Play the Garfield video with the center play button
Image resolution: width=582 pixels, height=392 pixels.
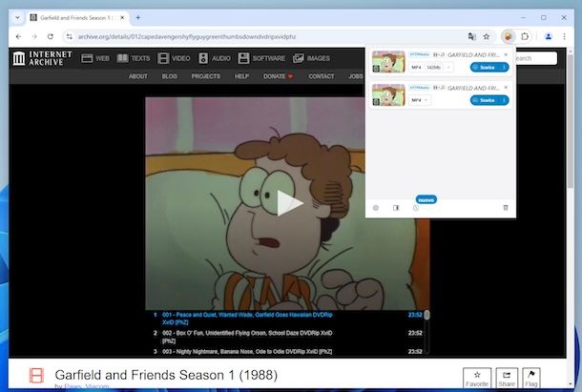289,203
